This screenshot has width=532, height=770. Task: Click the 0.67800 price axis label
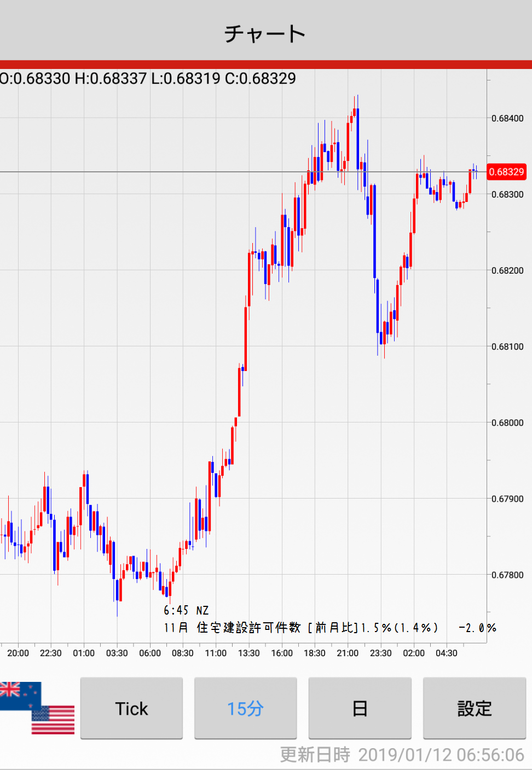coord(507,575)
